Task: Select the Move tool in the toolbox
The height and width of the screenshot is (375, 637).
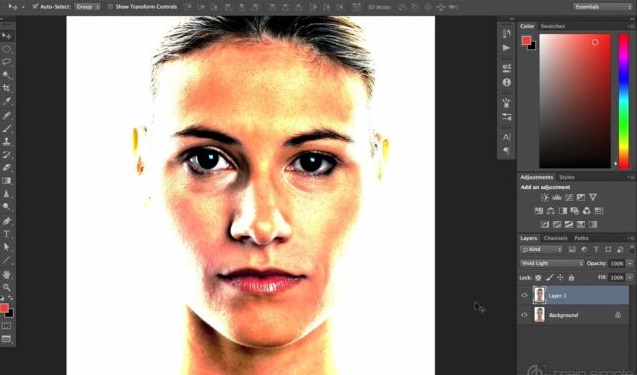Action: coord(6,36)
